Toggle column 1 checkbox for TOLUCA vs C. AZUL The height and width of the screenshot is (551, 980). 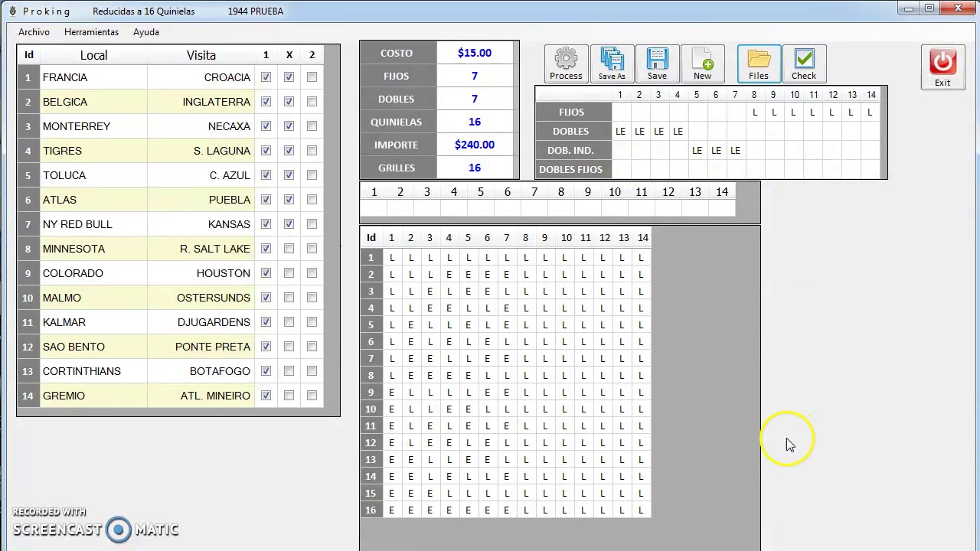pos(266,175)
